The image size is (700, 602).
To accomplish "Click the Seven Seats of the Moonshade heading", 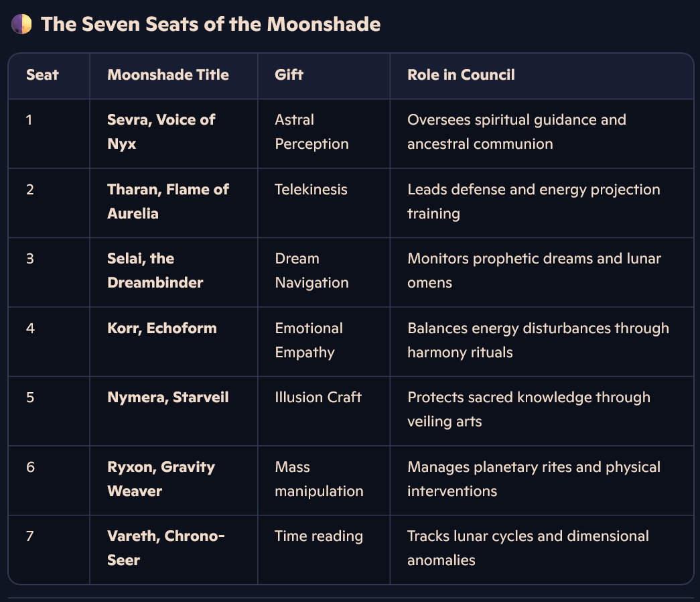I will point(210,25).
